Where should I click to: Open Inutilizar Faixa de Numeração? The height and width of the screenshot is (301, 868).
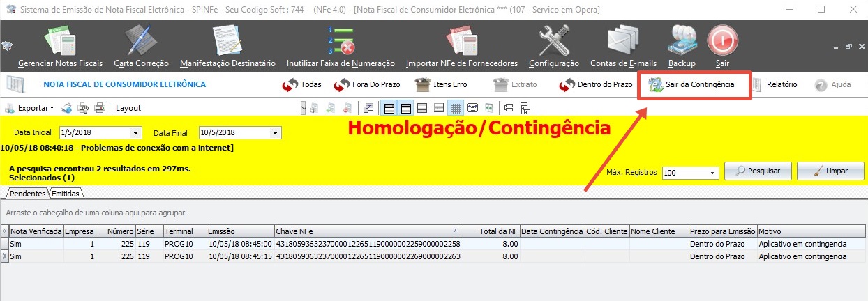[x=341, y=47]
